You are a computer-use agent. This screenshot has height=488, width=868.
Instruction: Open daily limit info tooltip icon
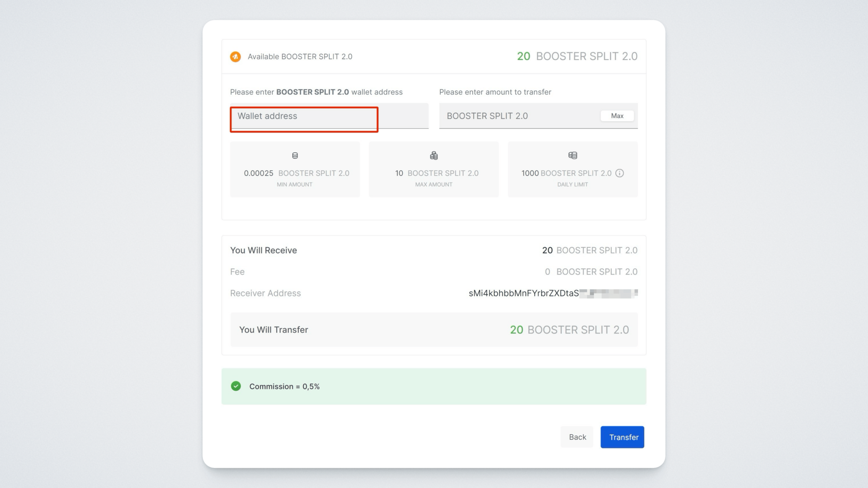[620, 173]
